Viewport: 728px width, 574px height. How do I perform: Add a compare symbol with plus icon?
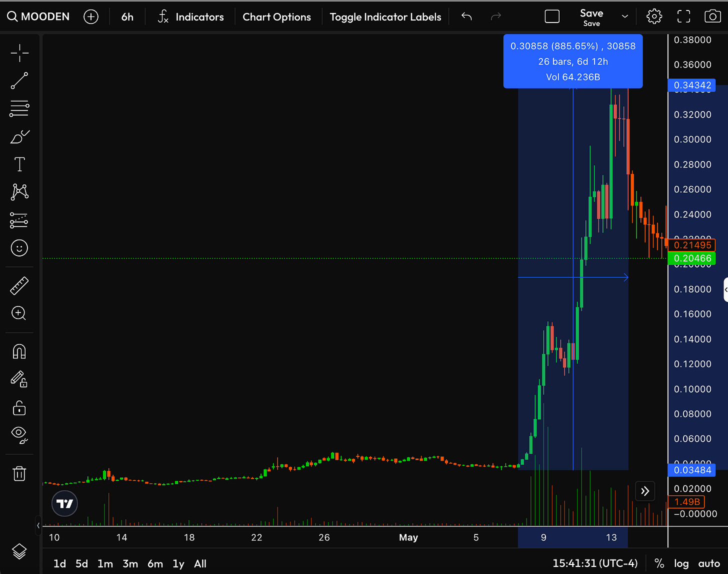(x=91, y=16)
